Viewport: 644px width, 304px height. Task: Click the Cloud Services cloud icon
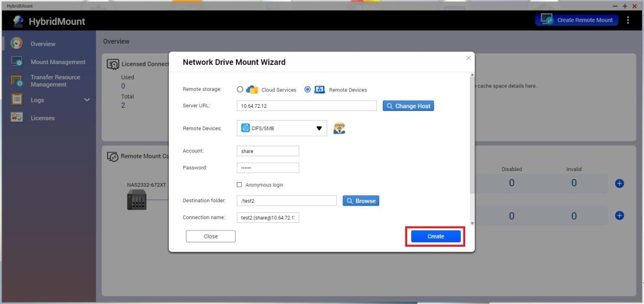point(252,89)
